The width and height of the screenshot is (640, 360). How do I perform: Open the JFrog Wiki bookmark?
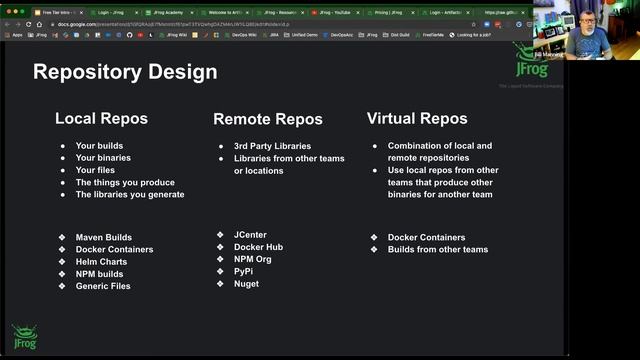click(173, 35)
